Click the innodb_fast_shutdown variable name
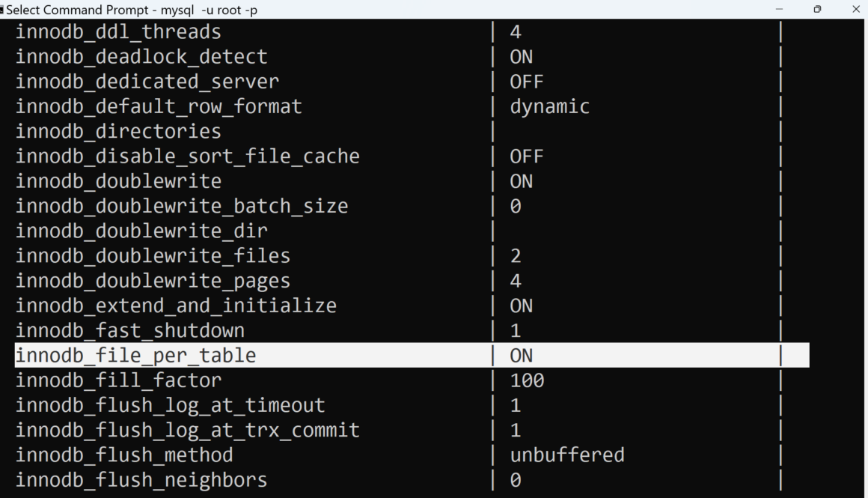Image resolution: width=868 pixels, height=498 pixels. click(x=130, y=330)
